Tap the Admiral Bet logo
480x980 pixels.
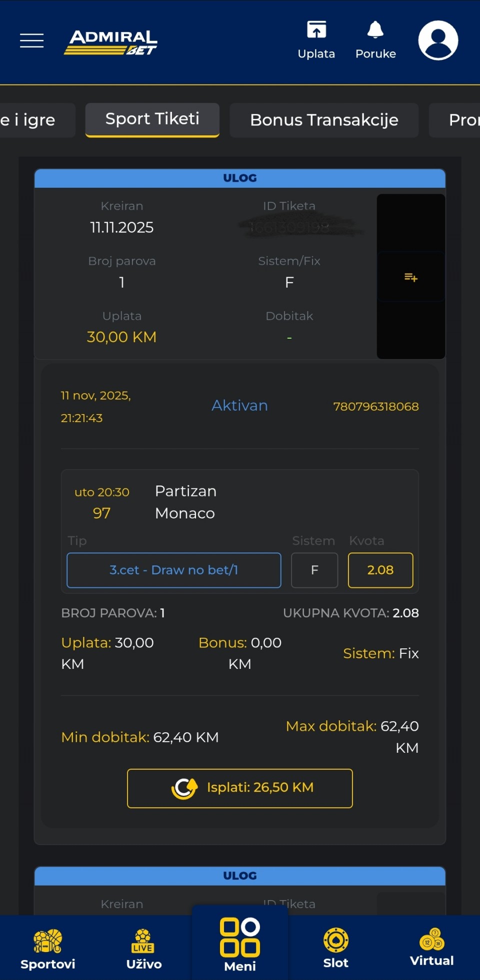click(x=111, y=42)
